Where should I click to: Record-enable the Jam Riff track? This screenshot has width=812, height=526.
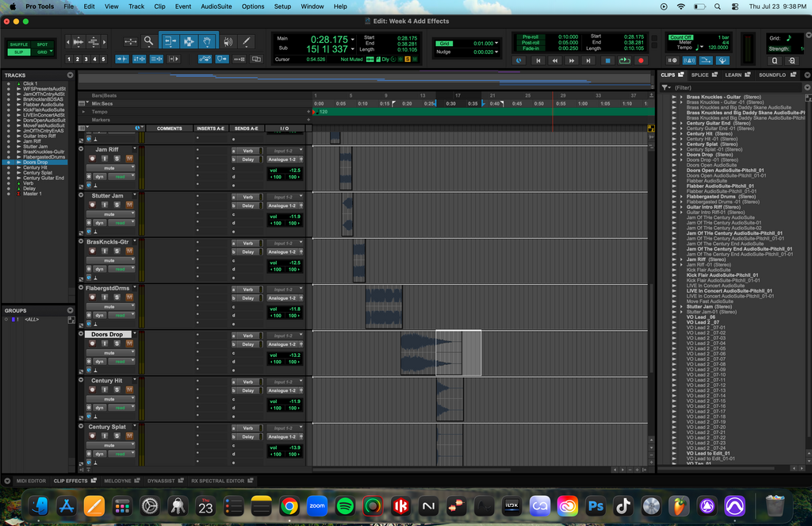[92, 159]
